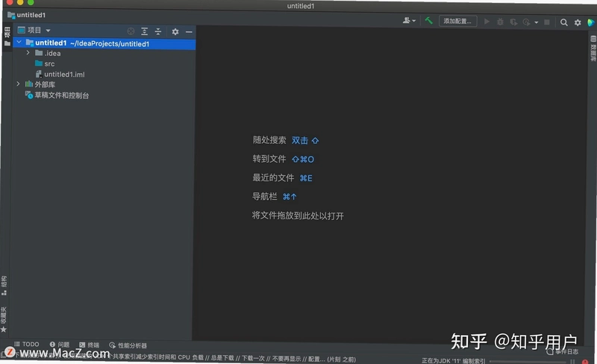Click the Stop square icon

tap(547, 22)
